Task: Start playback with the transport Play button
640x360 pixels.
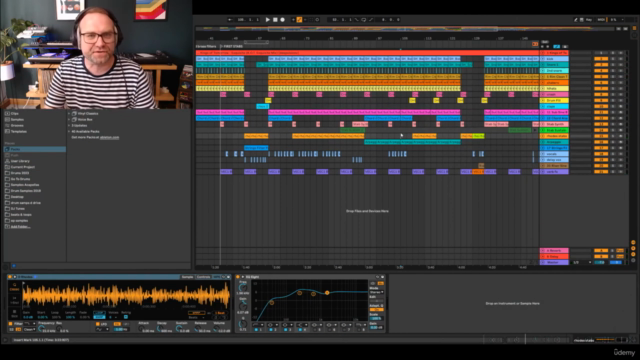Action: (268, 20)
